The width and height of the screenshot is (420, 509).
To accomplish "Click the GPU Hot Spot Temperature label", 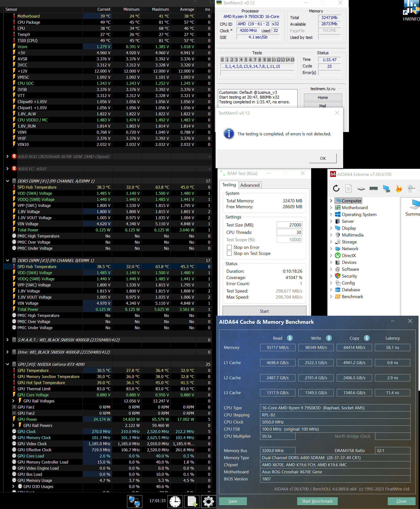I will pyautogui.click(x=41, y=383).
